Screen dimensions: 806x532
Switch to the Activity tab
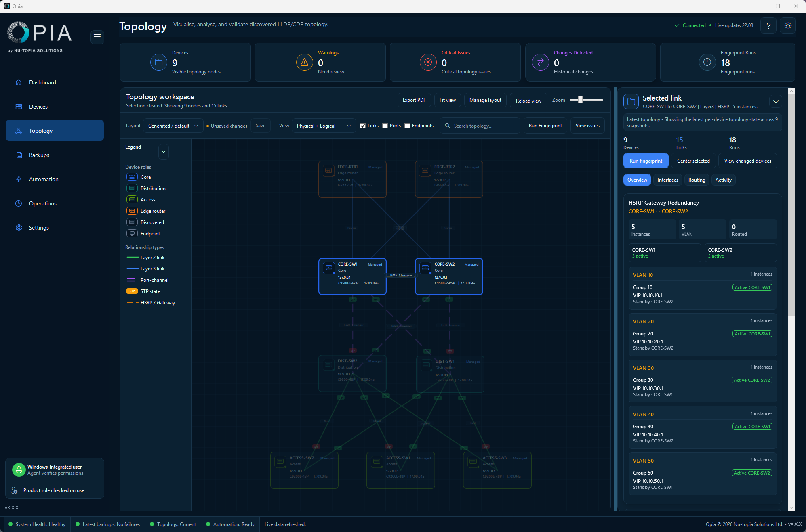click(x=723, y=180)
